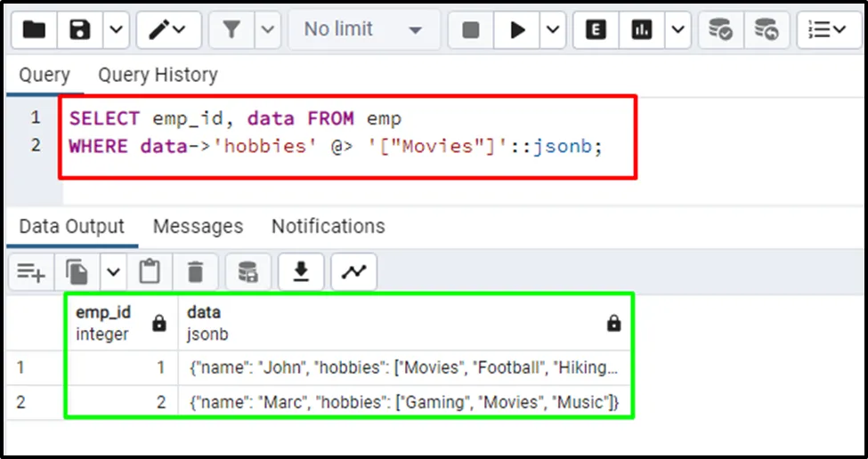Execute the query with play button

coord(517,30)
